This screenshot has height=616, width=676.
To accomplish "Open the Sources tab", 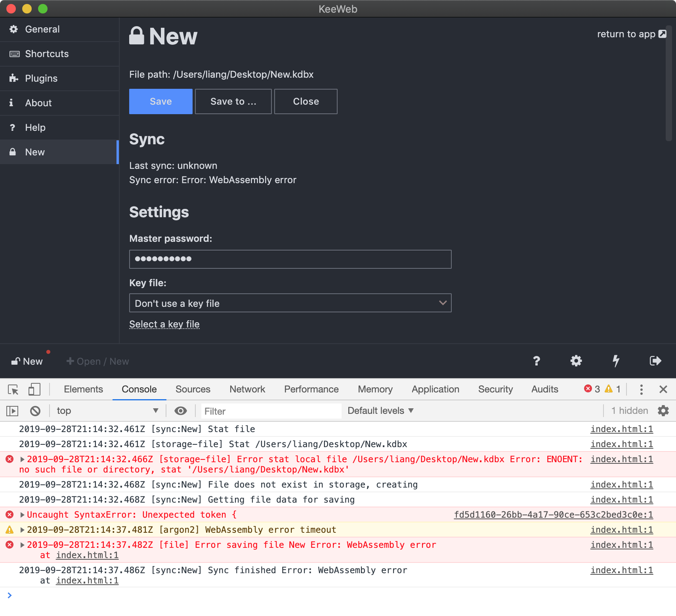I will [193, 389].
